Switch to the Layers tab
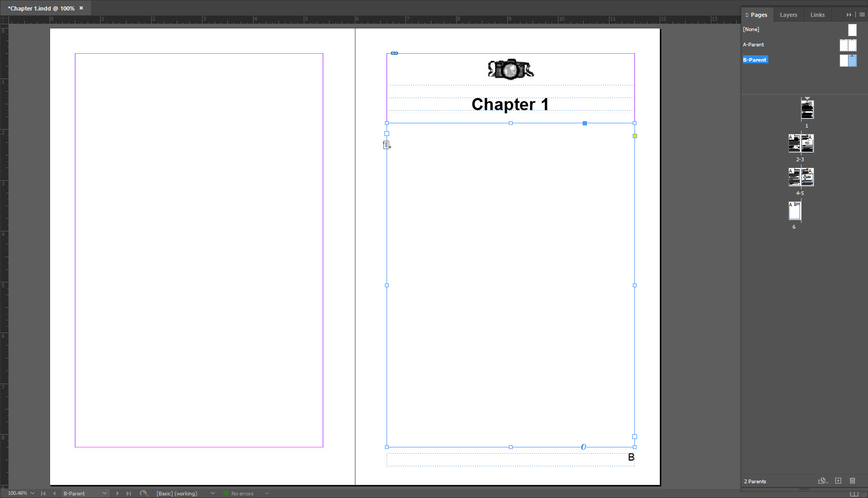The image size is (868, 498). tap(788, 14)
